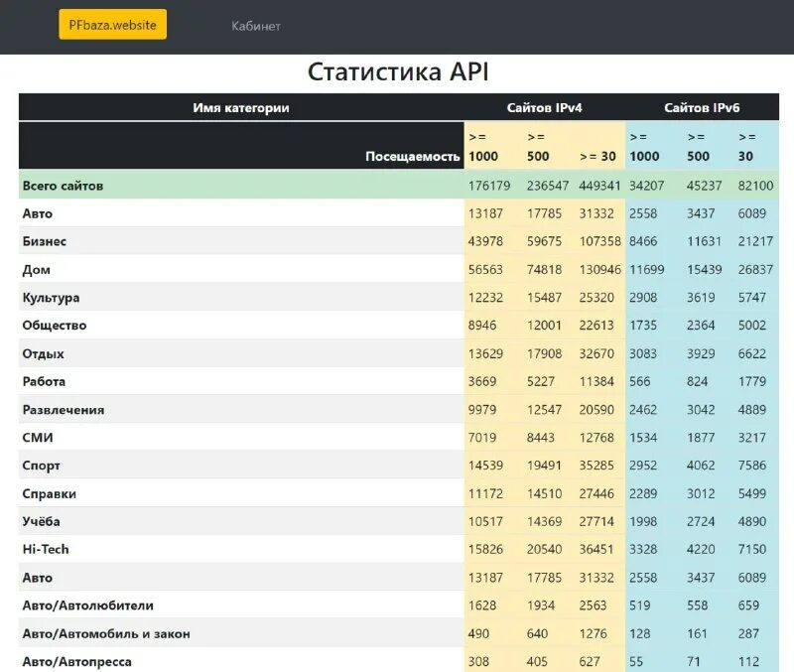Click the Спорт category label

43,465
